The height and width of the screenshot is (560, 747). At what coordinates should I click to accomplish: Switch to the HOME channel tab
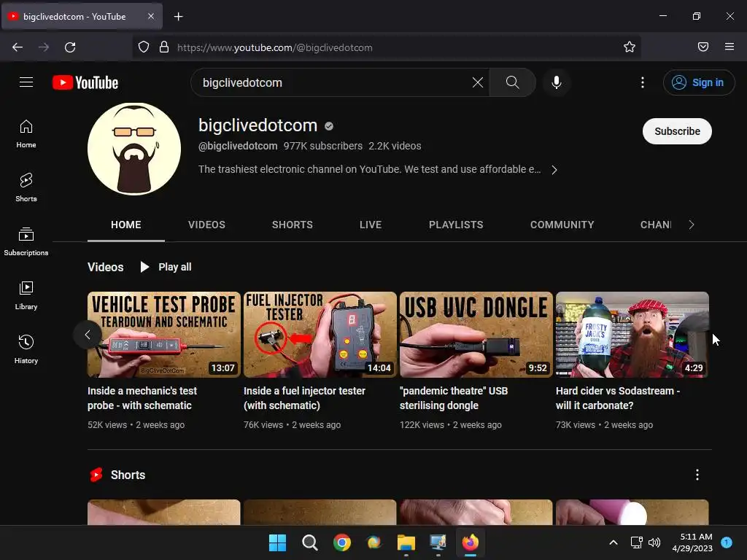click(x=125, y=225)
